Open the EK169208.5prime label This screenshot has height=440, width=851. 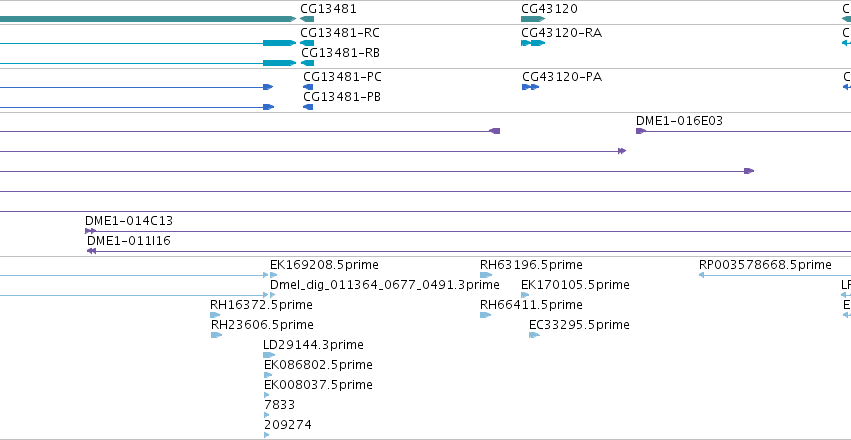coord(324,265)
